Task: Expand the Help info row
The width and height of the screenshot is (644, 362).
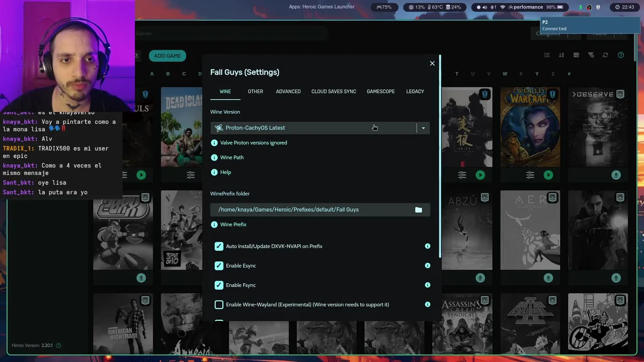Action: pyautogui.click(x=221, y=172)
